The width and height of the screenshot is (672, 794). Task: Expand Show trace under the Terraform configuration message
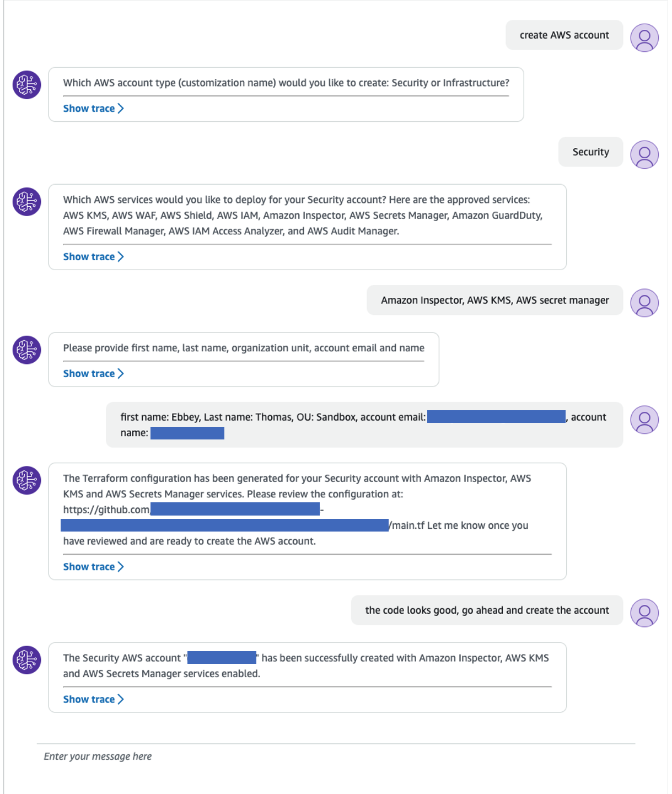(x=93, y=566)
